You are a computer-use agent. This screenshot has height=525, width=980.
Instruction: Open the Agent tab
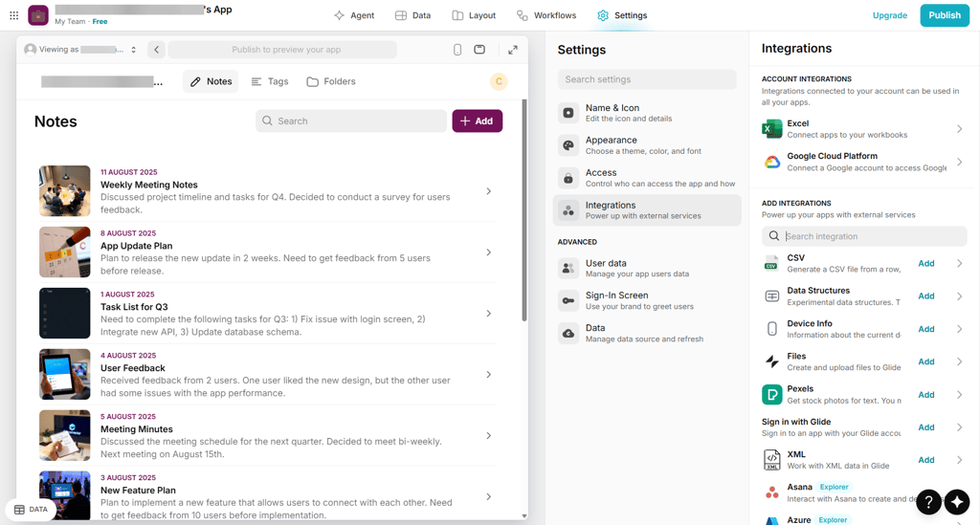click(354, 15)
